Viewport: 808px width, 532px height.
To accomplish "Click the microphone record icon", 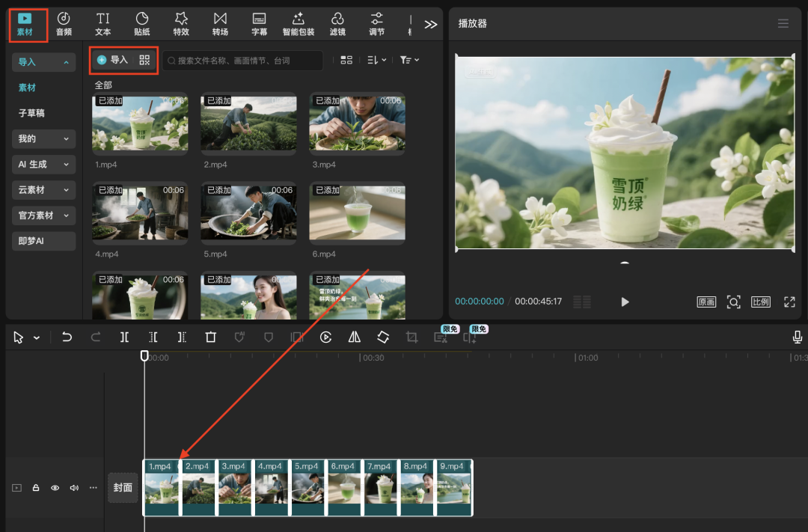I will pyautogui.click(x=798, y=337).
